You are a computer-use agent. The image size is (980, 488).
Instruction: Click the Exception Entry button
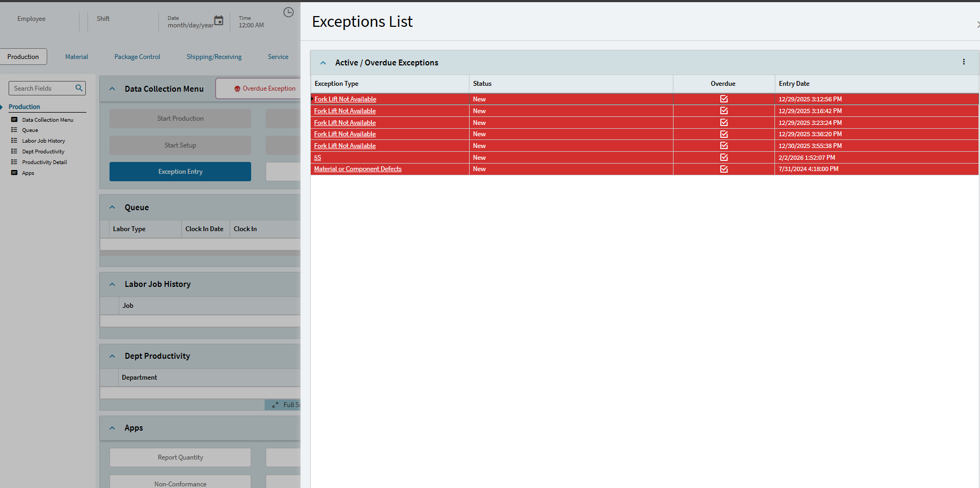pos(180,172)
